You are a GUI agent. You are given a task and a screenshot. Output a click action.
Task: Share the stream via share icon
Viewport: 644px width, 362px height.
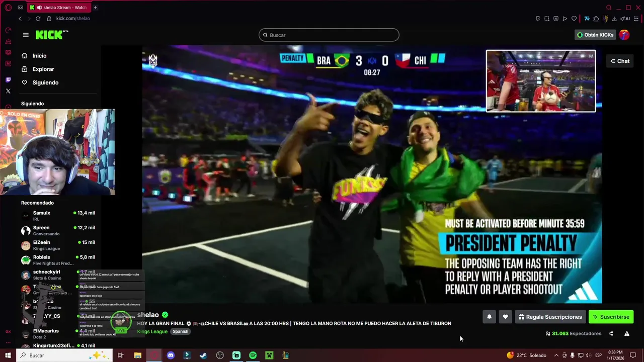pyautogui.click(x=611, y=333)
